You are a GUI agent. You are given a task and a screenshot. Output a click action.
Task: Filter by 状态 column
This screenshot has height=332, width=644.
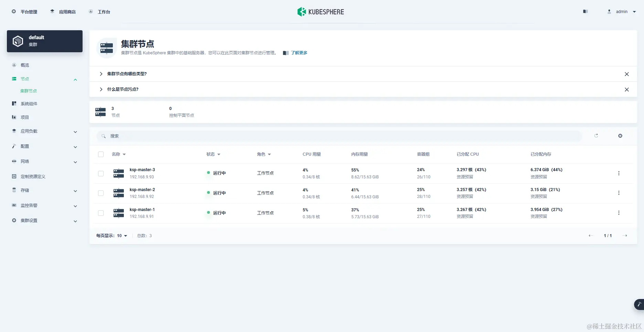[213, 154]
